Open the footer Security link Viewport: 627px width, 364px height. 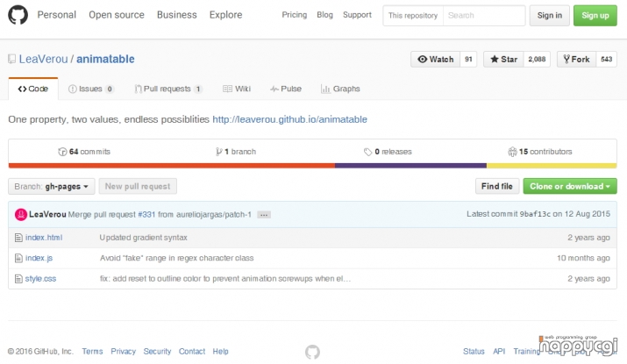(157, 351)
